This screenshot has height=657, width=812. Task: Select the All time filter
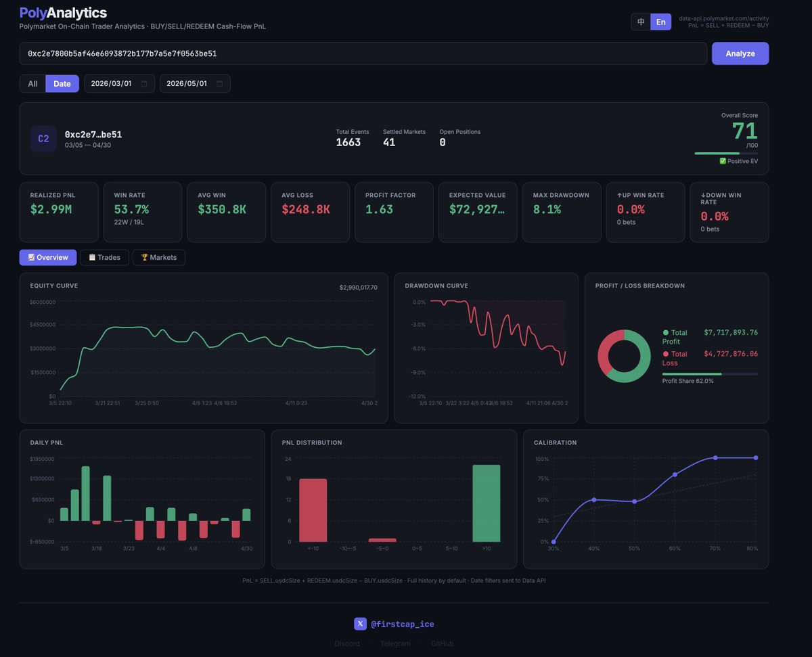coord(32,83)
